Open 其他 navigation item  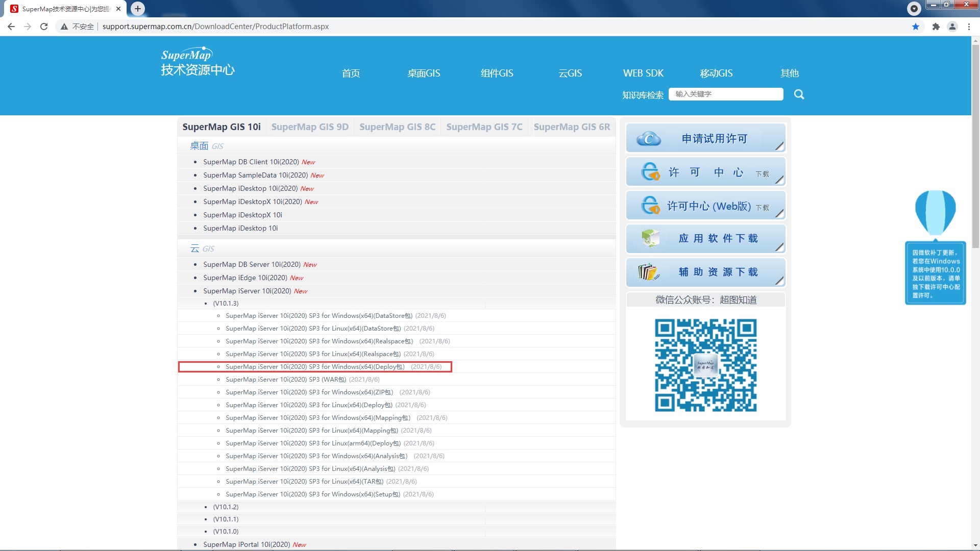(x=789, y=73)
